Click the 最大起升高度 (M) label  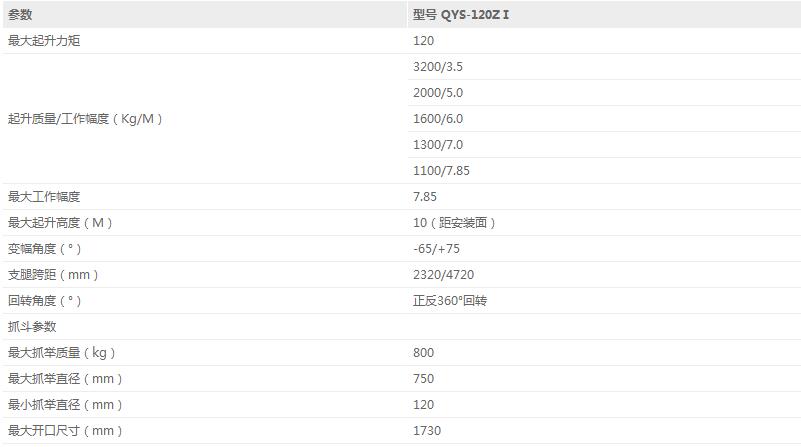[61, 223]
